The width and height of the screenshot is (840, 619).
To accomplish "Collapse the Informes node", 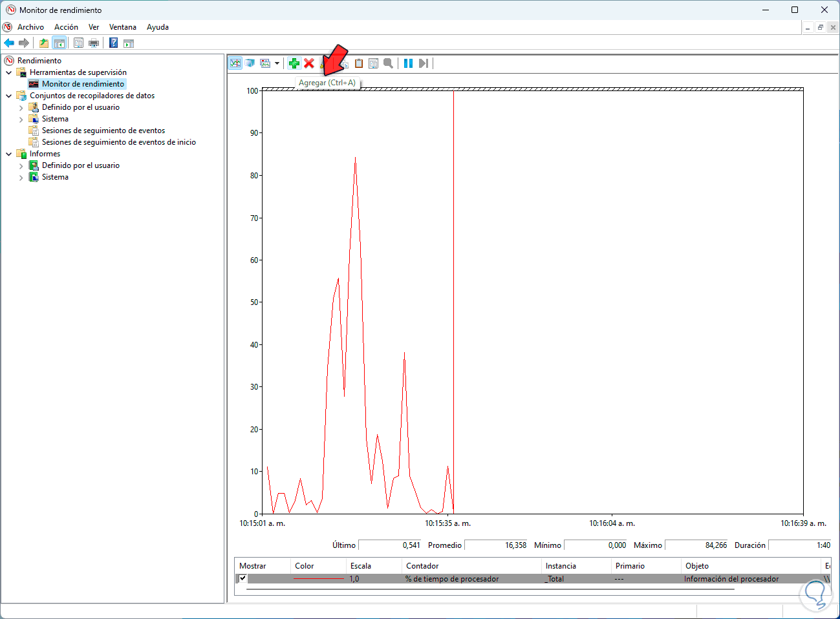I will point(9,154).
